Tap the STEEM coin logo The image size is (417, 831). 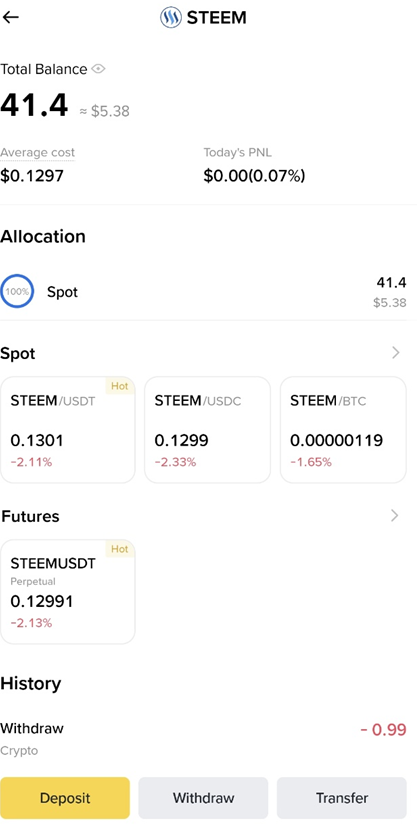(171, 17)
